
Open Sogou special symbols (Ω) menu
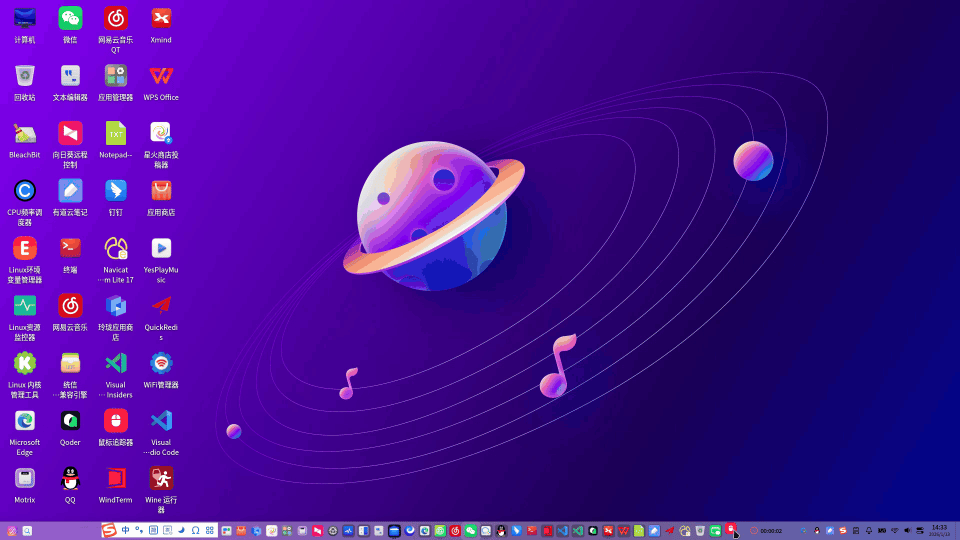pyautogui.click(x=195, y=530)
